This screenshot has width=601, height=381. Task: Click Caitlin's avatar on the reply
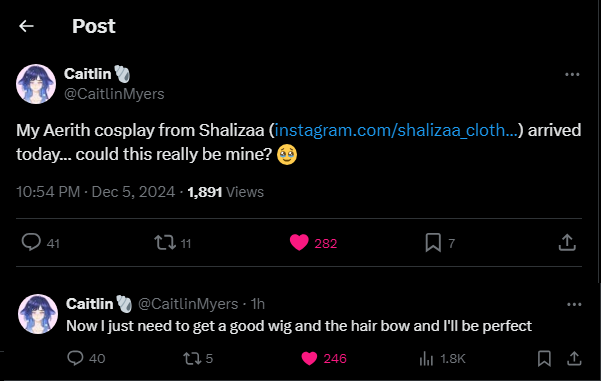tap(38, 314)
